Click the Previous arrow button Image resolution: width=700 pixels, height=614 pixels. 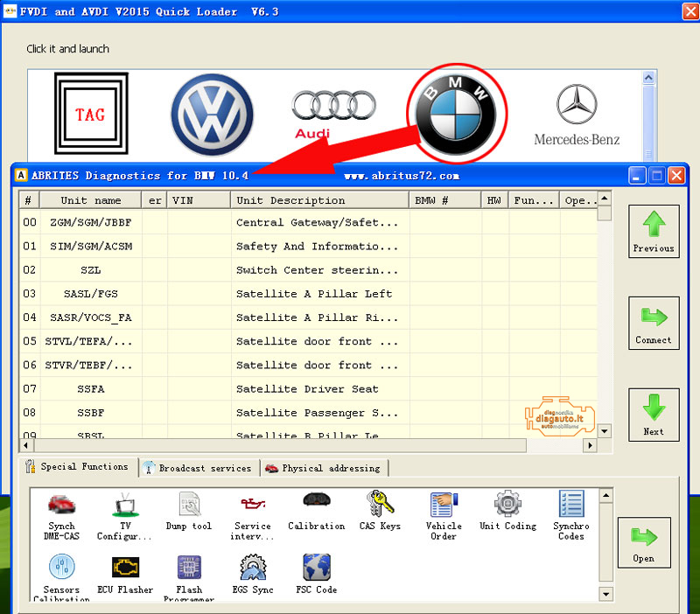[654, 232]
